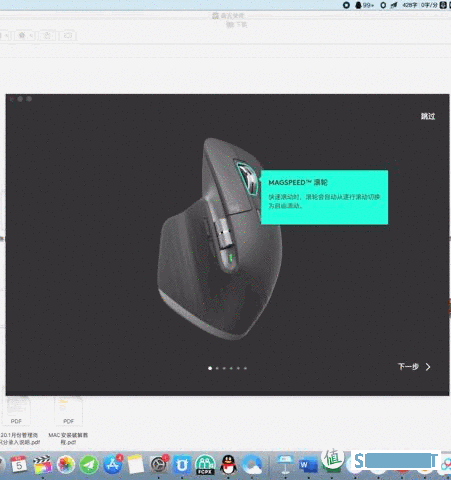This screenshot has height=480, width=451.
Task: Open the gear action menu in Finder toolbar
Action: point(24,35)
